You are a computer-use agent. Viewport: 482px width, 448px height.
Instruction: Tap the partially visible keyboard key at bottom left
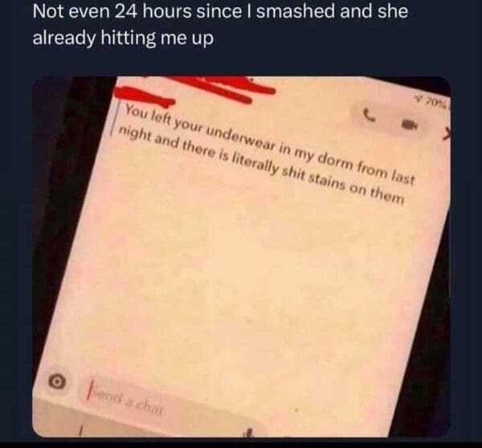coord(80,431)
